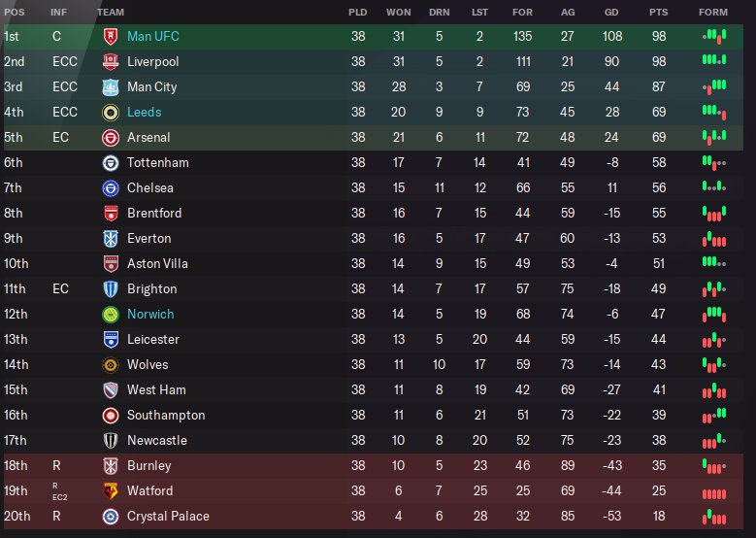
Task: Click the TEAM column header
Action: click(x=111, y=12)
